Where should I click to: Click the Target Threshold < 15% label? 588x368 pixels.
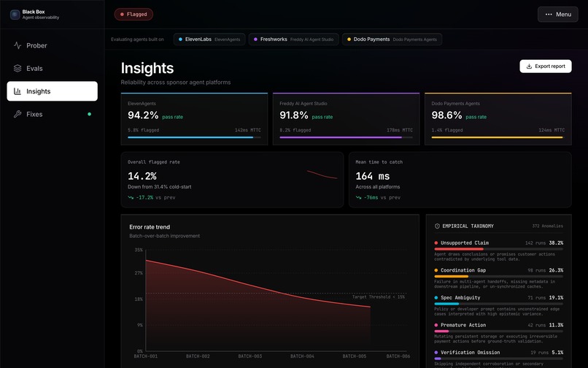pos(379,297)
